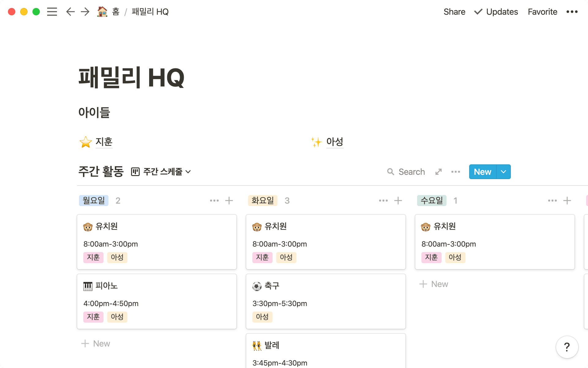Open the help question mark button
The width and height of the screenshot is (588, 368).
tap(567, 347)
